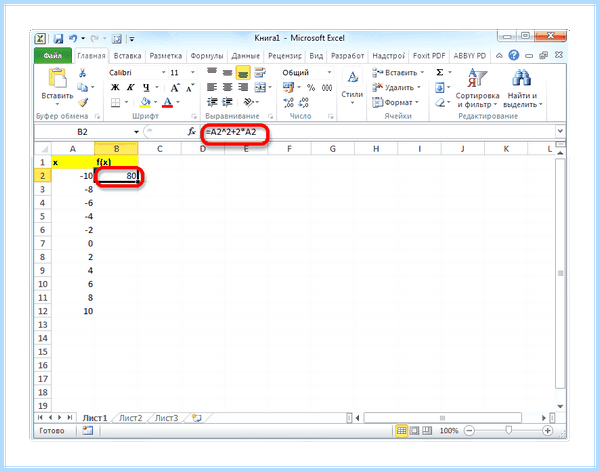
Task: Switch to sheet Лист2
Action: tap(130, 418)
